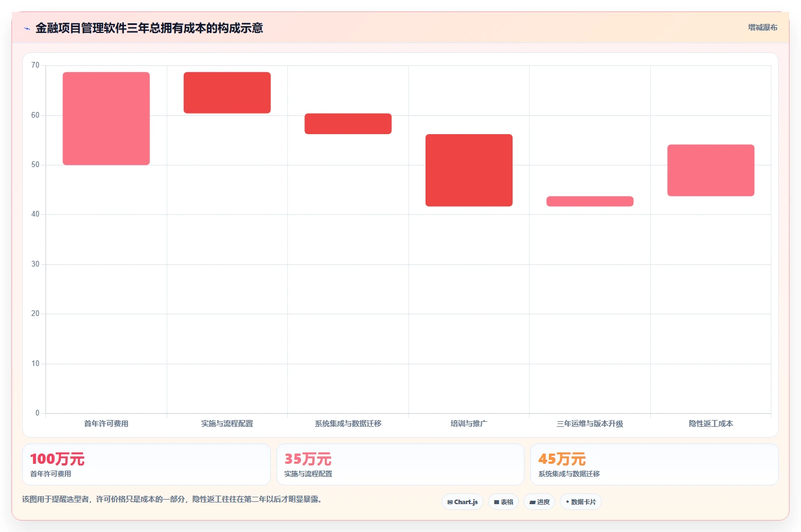Click the y-axis value 40
The width and height of the screenshot is (801, 532).
point(35,214)
